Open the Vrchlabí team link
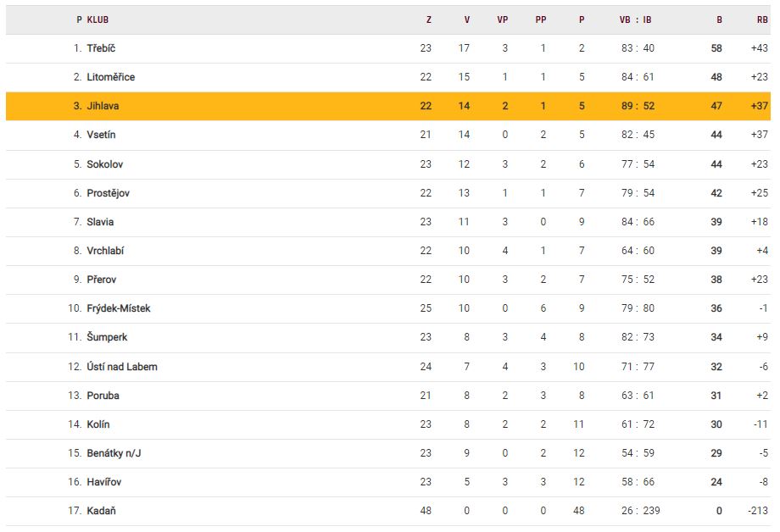 pos(105,251)
